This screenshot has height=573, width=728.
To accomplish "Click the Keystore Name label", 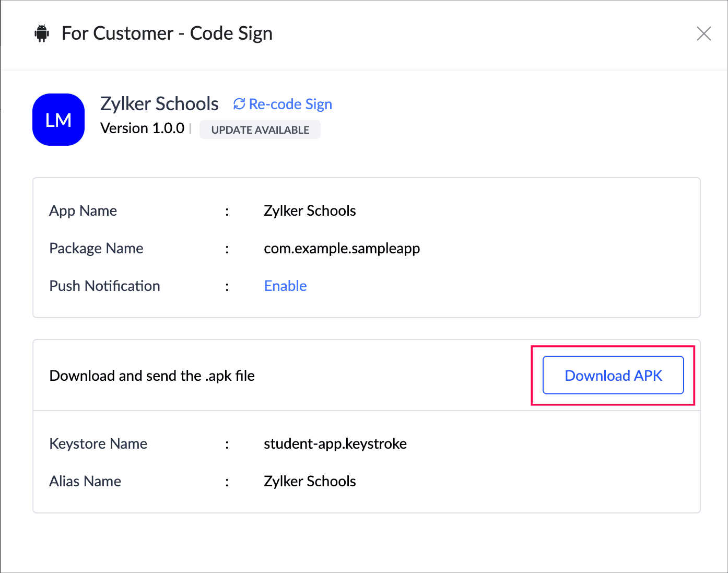I will click(x=98, y=443).
